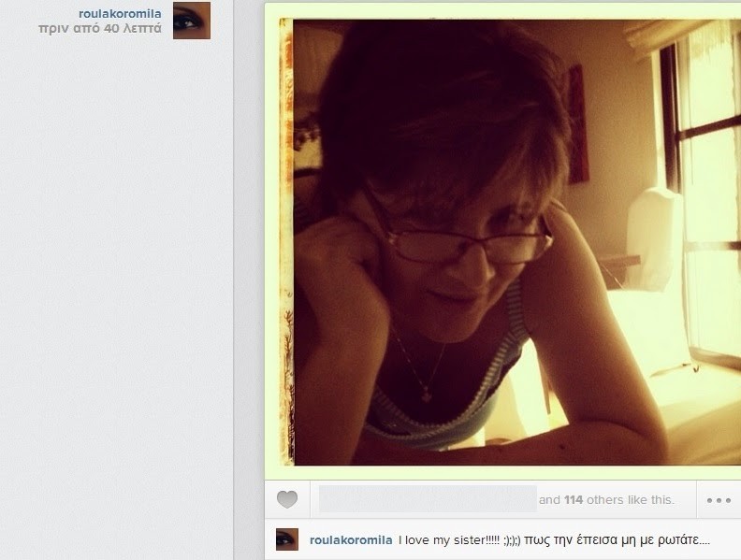The width and height of the screenshot is (741, 560).
Task: Click the timestamp πριν από 40 λεπτά
Action: [x=100, y=28]
